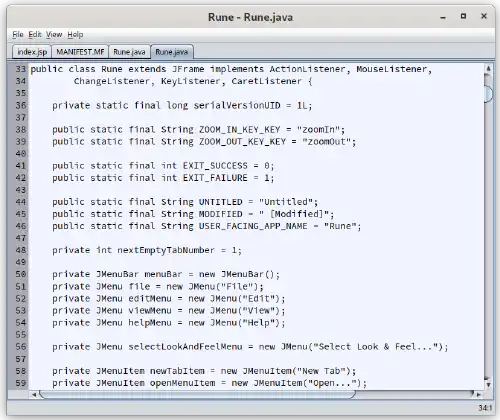Screen dimensions: 500x420
Task: Switch to the MANIFEST.MF tab
Action: tap(80, 52)
